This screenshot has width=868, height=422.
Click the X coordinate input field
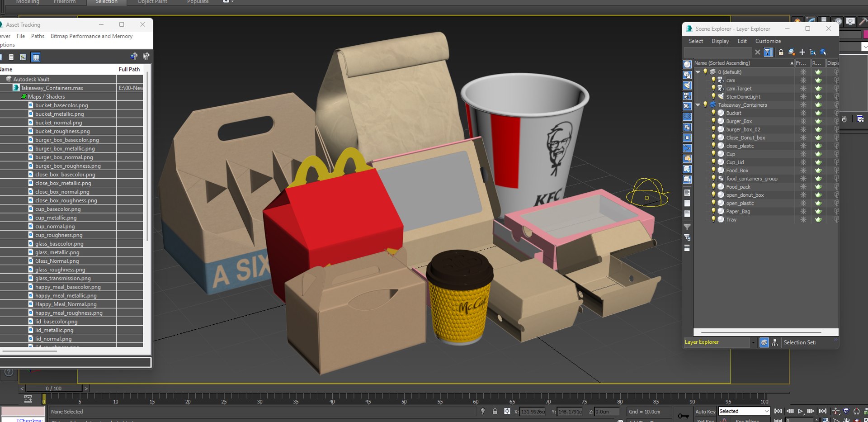pos(533,412)
